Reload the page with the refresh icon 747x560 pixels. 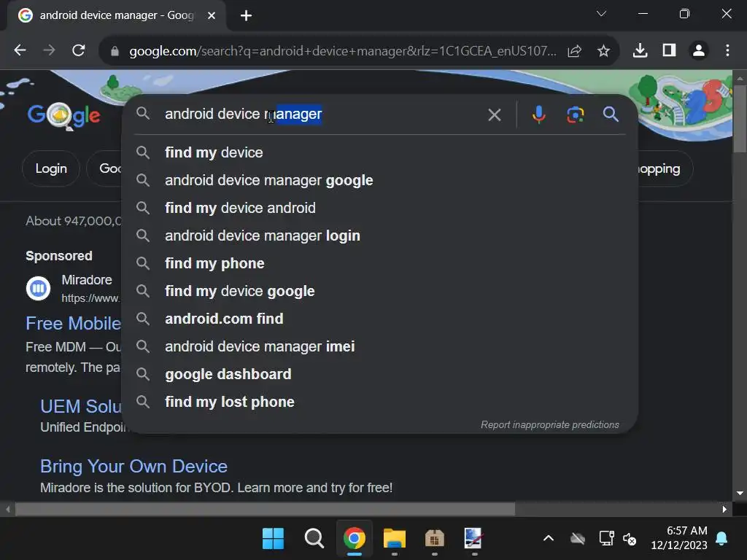pyautogui.click(x=79, y=50)
